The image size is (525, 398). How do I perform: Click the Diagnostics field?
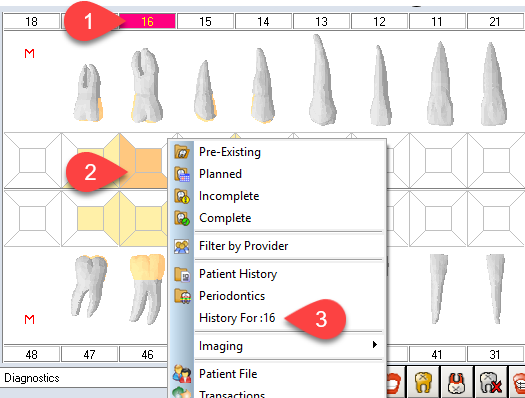(x=84, y=378)
